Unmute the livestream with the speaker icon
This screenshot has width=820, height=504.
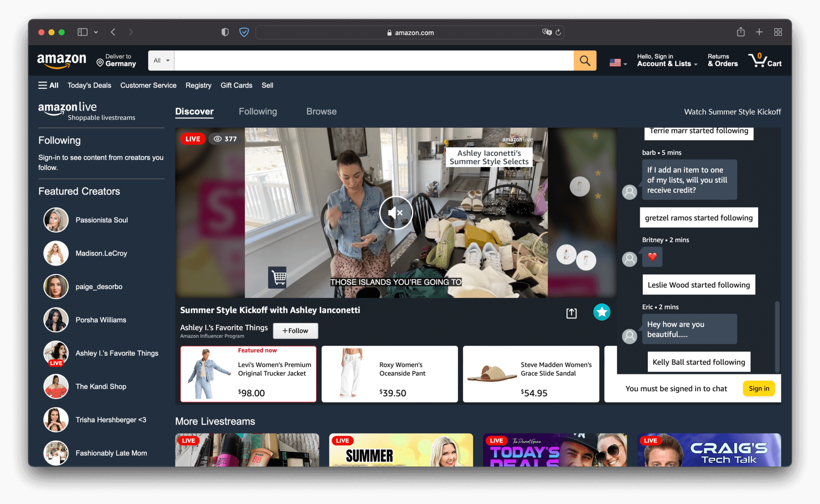[x=396, y=213]
